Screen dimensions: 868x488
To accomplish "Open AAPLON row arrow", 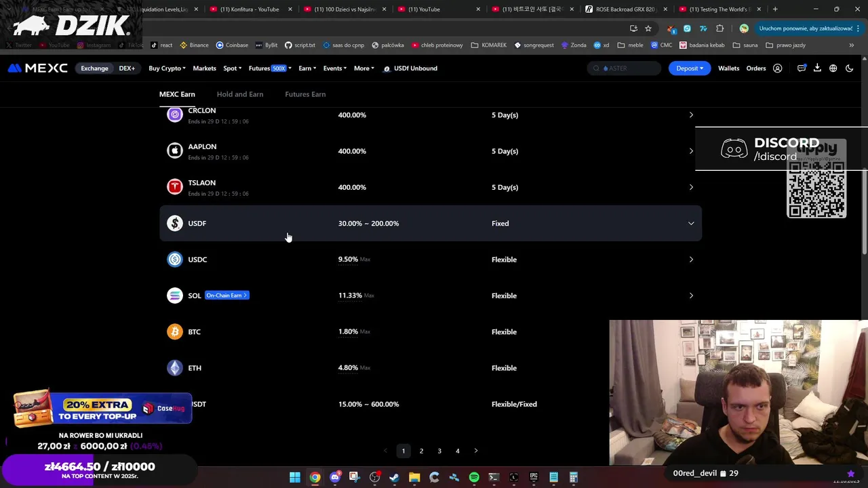I will (x=691, y=151).
